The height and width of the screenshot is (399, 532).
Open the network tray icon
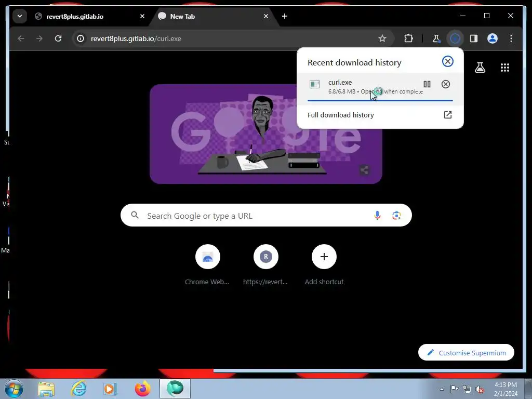click(467, 389)
